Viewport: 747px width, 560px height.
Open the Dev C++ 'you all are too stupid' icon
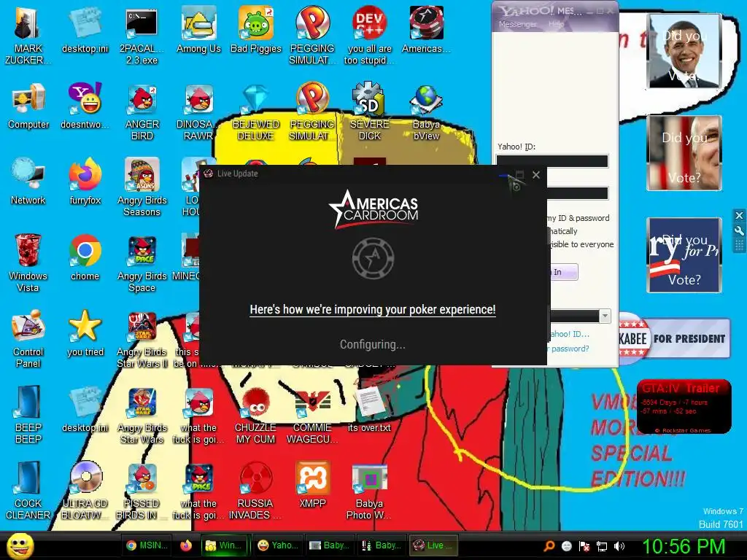369,35
